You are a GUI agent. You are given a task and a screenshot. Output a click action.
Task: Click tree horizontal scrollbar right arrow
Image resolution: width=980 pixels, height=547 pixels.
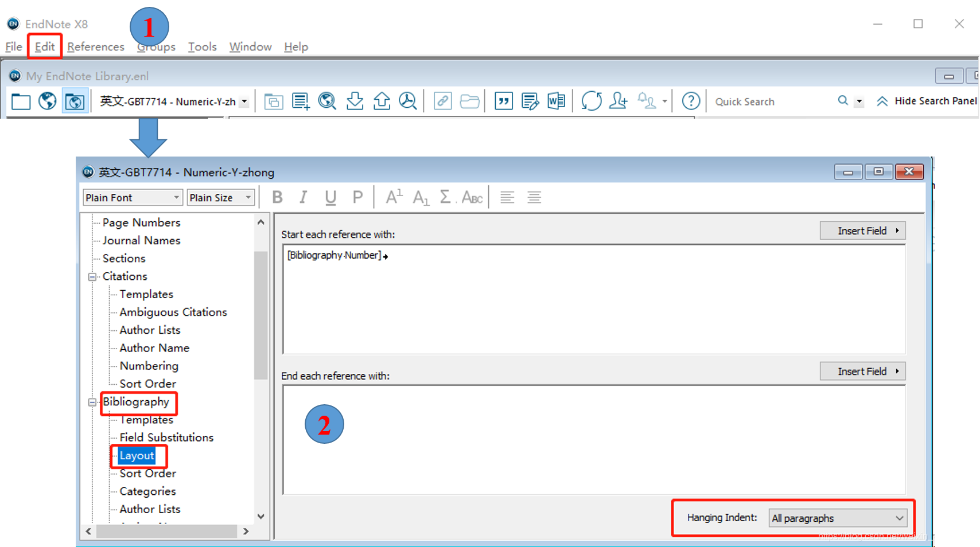(x=246, y=532)
